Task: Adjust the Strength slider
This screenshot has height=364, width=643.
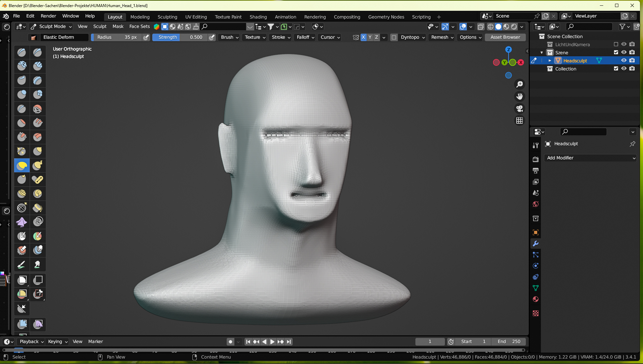Action: (x=180, y=37)
